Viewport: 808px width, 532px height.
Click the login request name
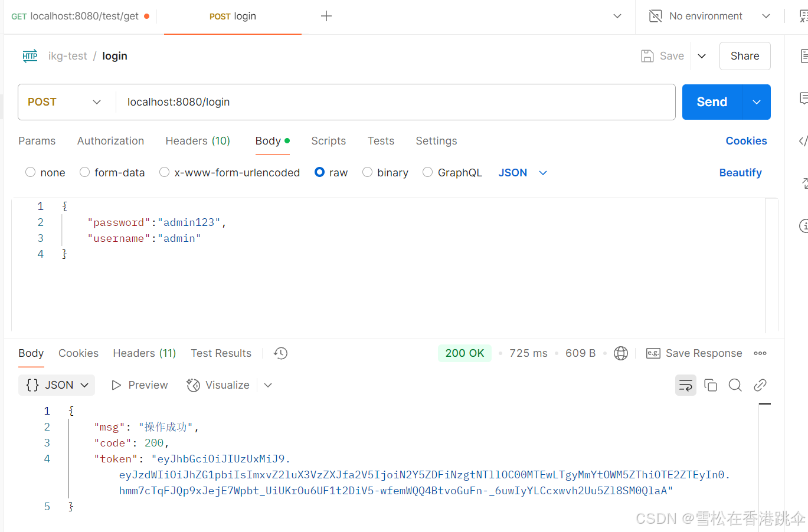tap(115, 56)
